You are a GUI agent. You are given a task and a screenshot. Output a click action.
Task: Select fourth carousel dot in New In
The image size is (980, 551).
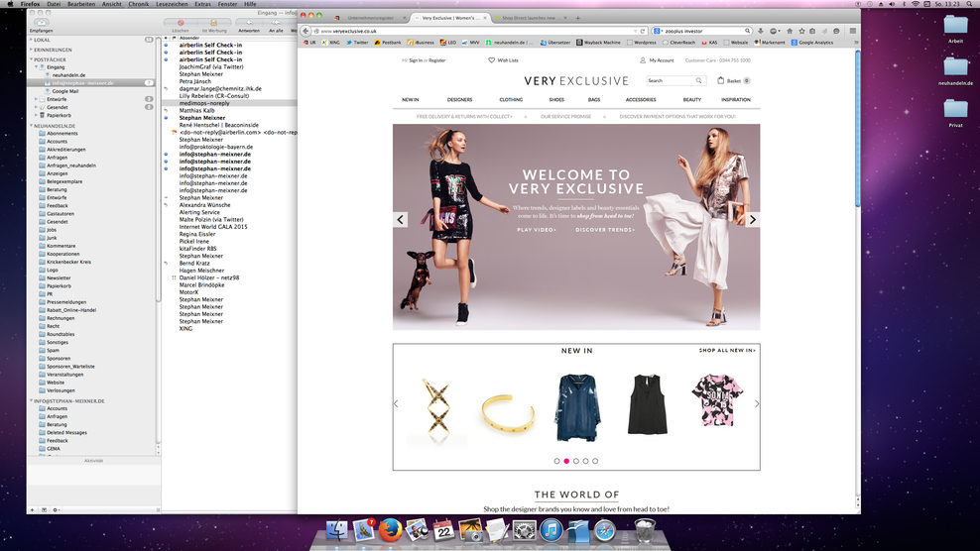point(585,461)
